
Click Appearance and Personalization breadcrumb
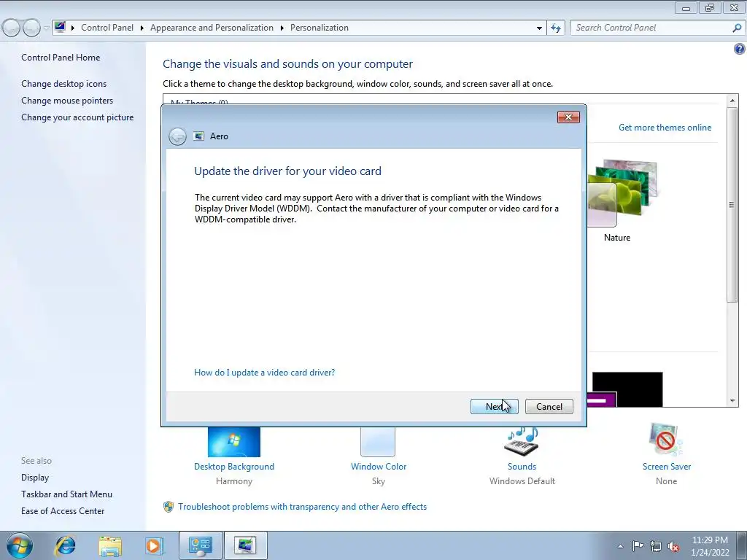click(212, 28)
